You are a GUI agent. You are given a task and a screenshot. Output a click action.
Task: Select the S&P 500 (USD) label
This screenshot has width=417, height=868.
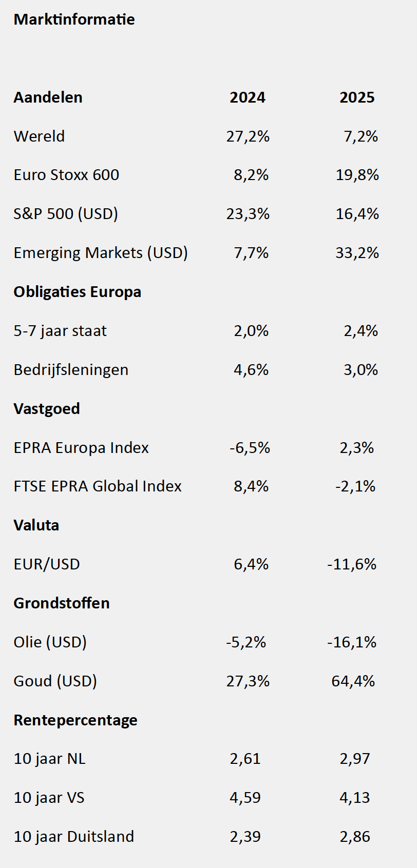66,214
